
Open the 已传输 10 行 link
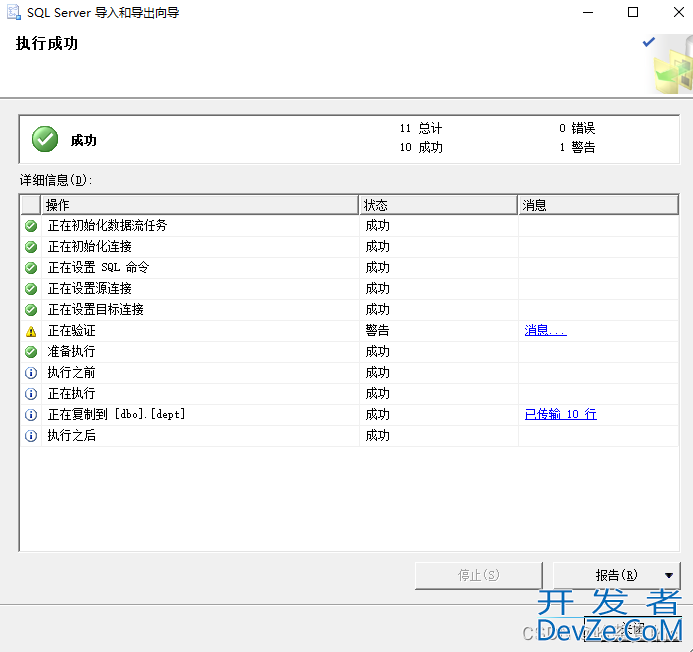tap(560, 414)
